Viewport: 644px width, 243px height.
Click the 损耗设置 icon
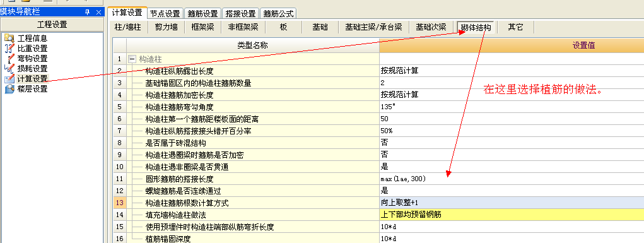[9, 69]
